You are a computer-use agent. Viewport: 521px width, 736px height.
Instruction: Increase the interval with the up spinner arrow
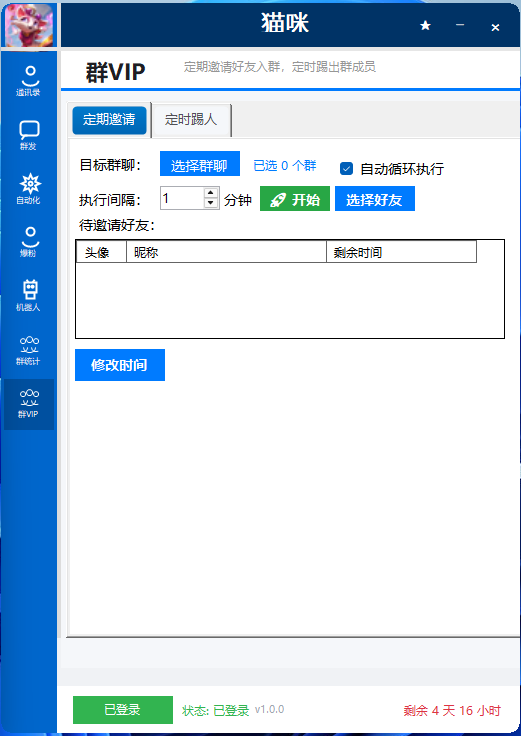[211, 192]
